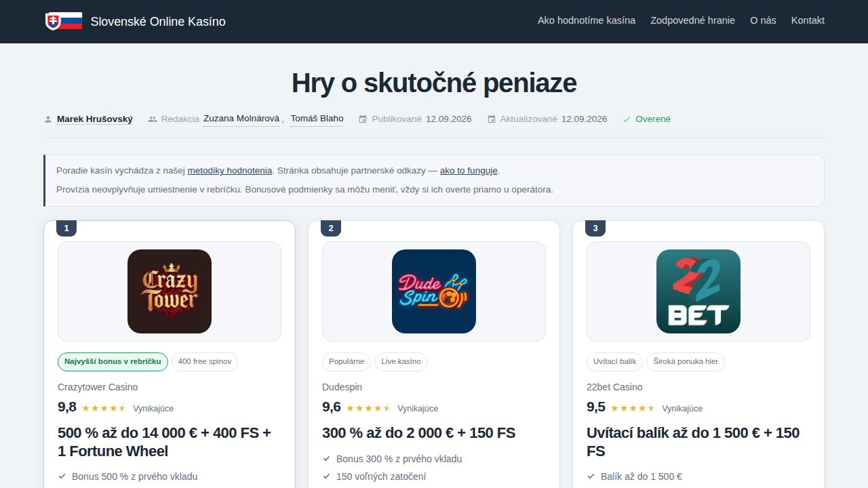Click the Vynikajúce label on 22bet card

(682, 409)
